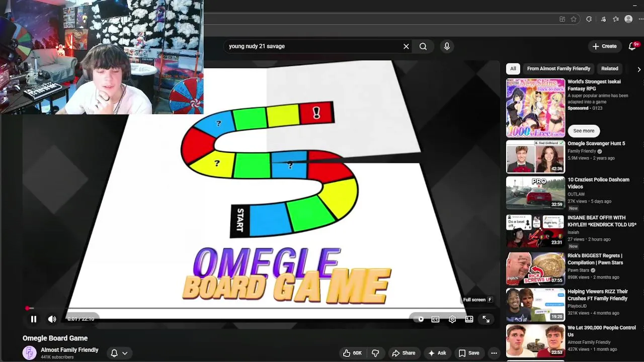This screenshot has height=362, width=644.
Task: Like the video with 60K thumbs up
Action: point(352,353)
